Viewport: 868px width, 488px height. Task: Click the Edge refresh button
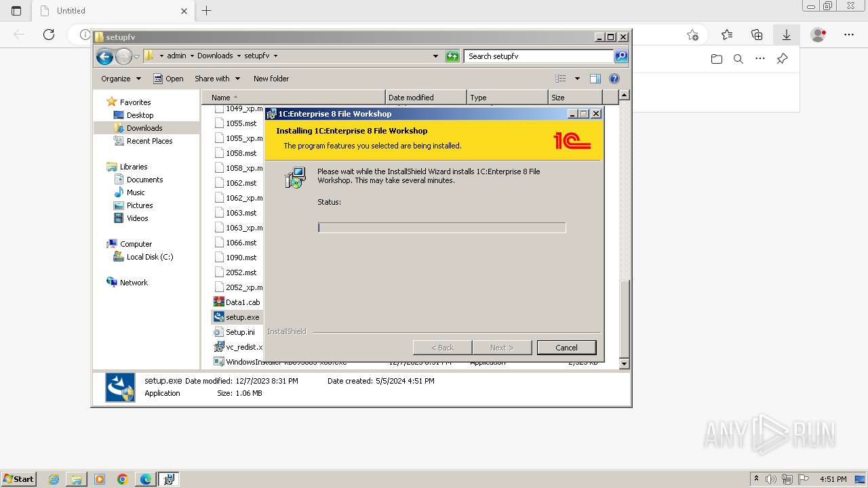[x=49, y=35]
